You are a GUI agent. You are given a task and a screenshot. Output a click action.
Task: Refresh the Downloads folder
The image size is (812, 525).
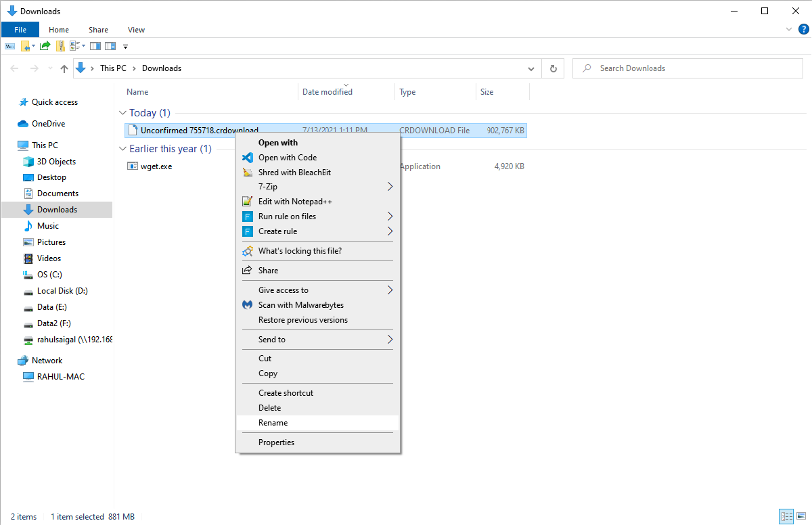[554, 68]
